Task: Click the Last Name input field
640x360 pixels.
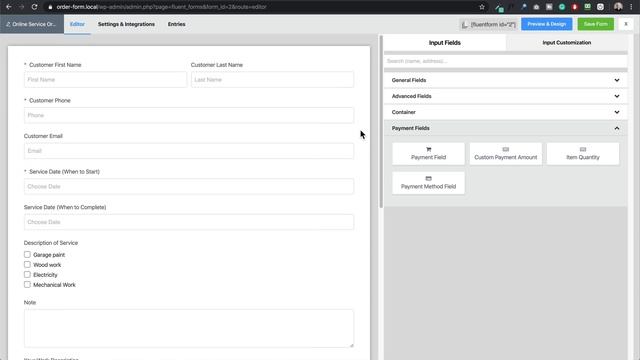Action: 272,80
